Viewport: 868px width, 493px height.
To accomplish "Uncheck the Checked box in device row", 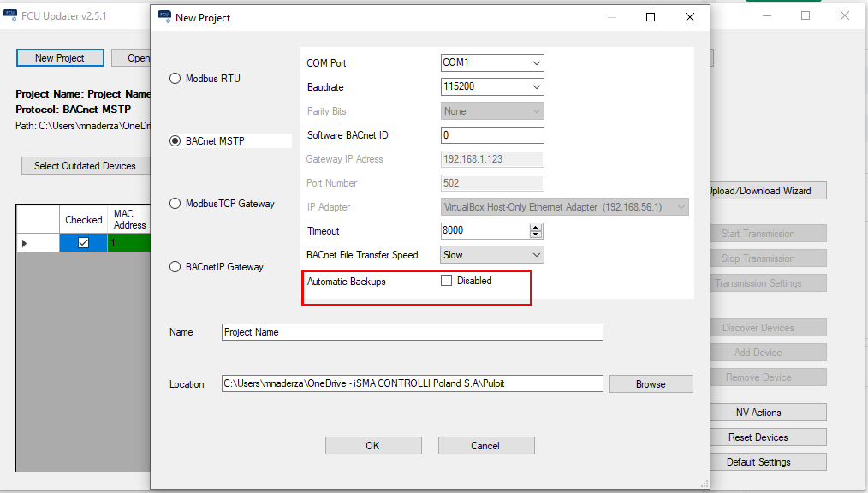I will (83, 243).
